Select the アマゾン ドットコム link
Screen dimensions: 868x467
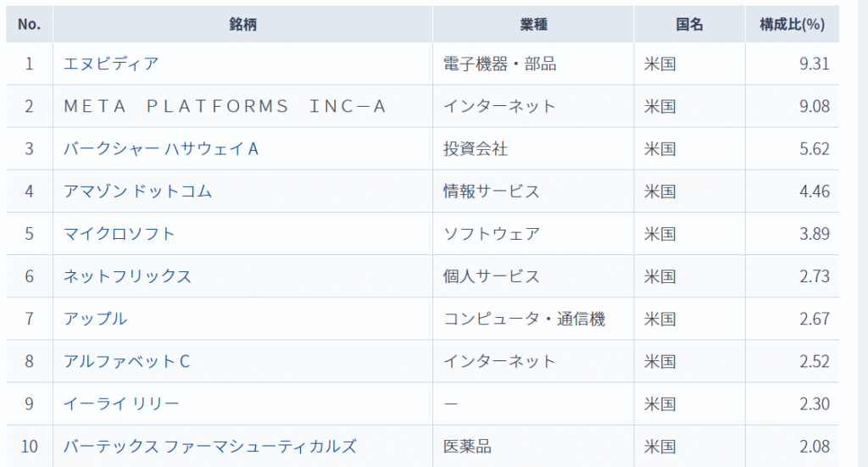click(137, 191)
